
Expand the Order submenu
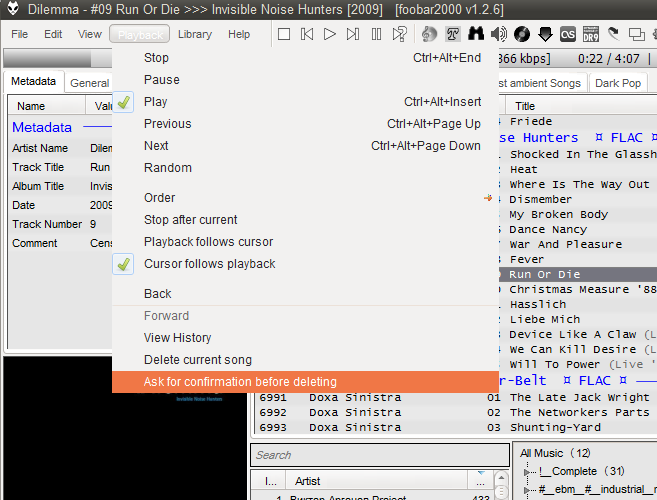(159, 198)
